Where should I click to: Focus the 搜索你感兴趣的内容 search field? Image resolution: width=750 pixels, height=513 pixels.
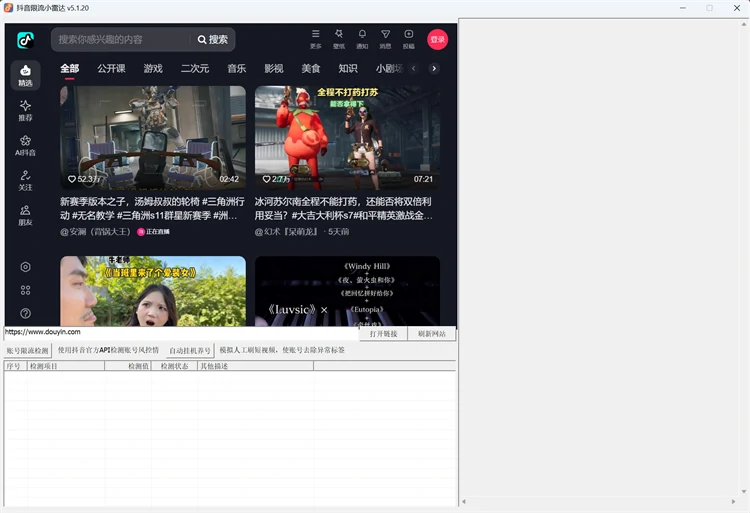tap(122, 40)
